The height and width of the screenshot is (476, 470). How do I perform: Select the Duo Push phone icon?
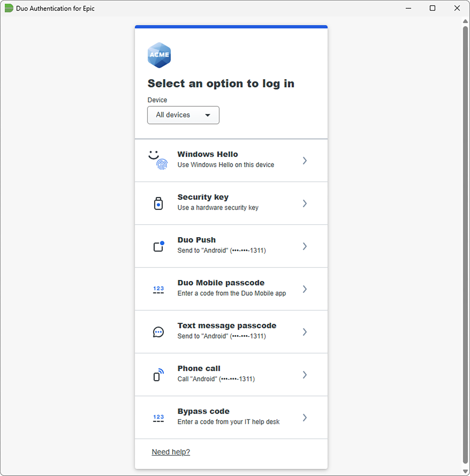159,246
